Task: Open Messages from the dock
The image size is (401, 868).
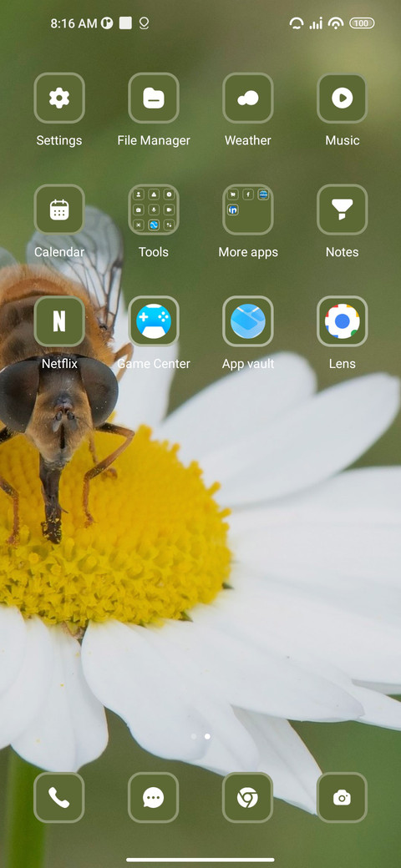Action: click(x=154, y=798)
